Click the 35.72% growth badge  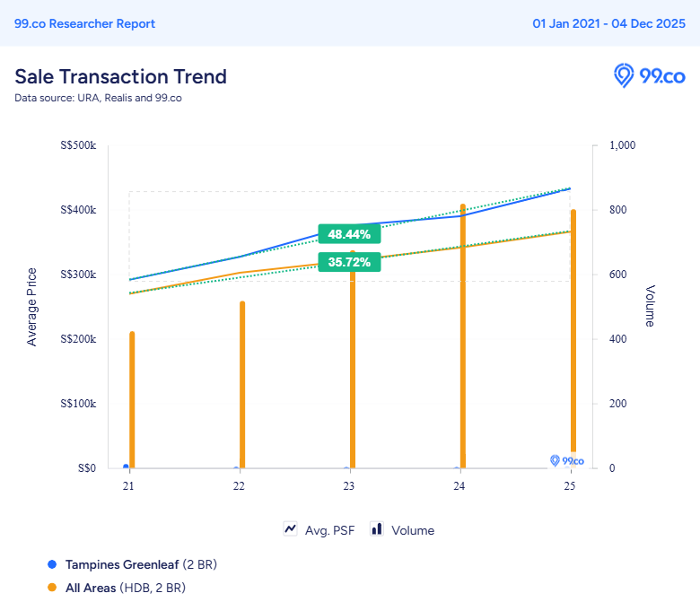(349, 262)
